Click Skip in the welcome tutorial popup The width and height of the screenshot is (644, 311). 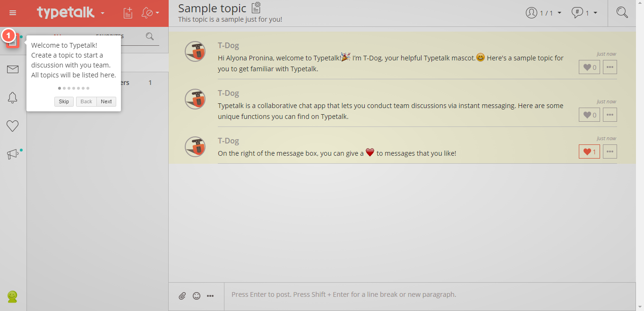pyautogui.click(x=64, y=101)
